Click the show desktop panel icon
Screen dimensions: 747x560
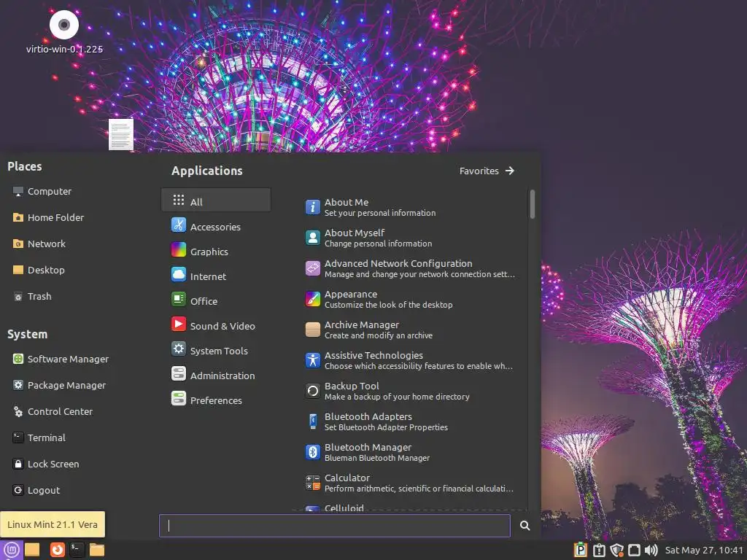pyautogui.click(x=32, y=550)
